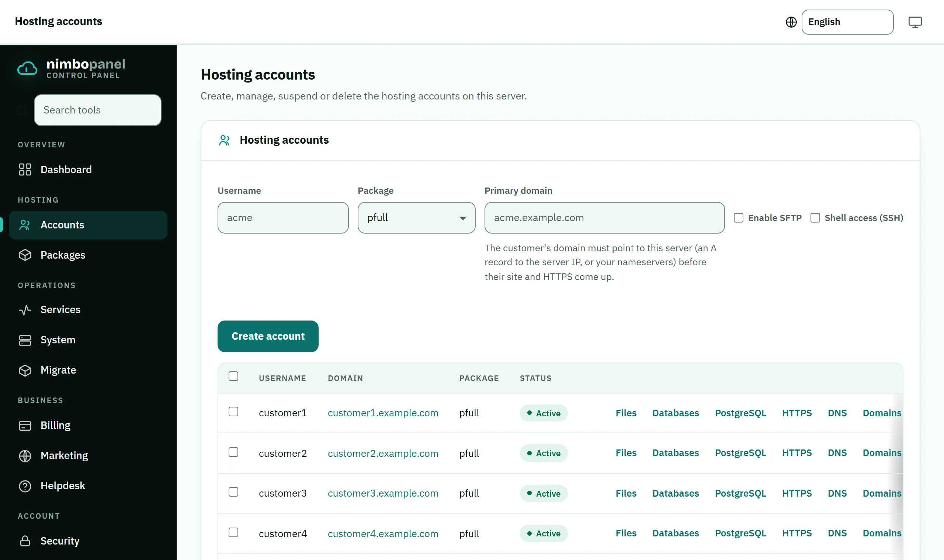
Task: Click the Dashboard grid icon in sidebar
Action: 25,169
